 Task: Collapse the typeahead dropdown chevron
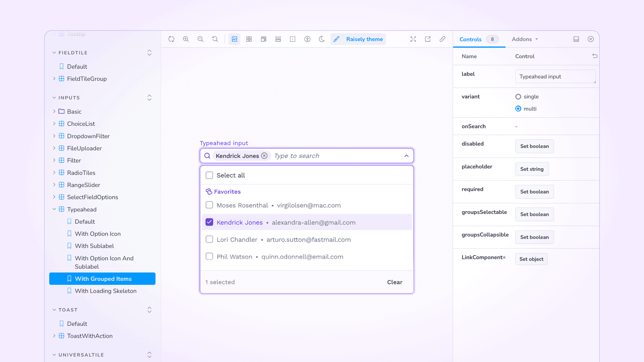point(406,156)
